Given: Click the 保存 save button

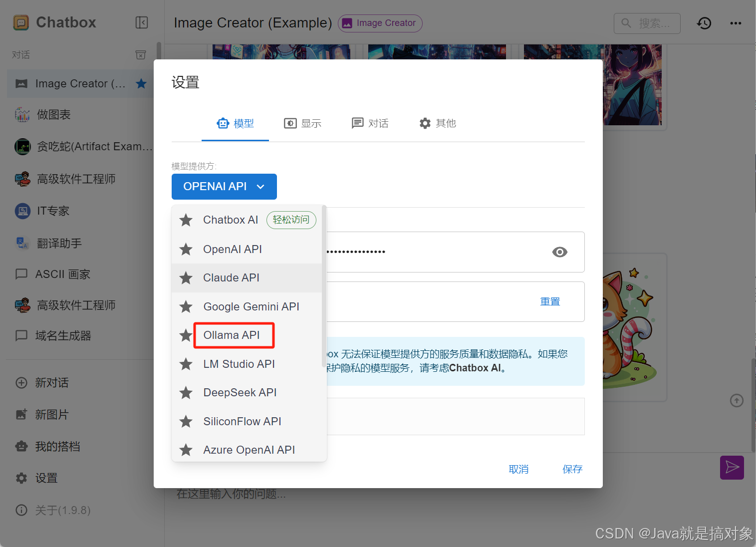Looking at the screenshot, I should click(x=572, y=469).
